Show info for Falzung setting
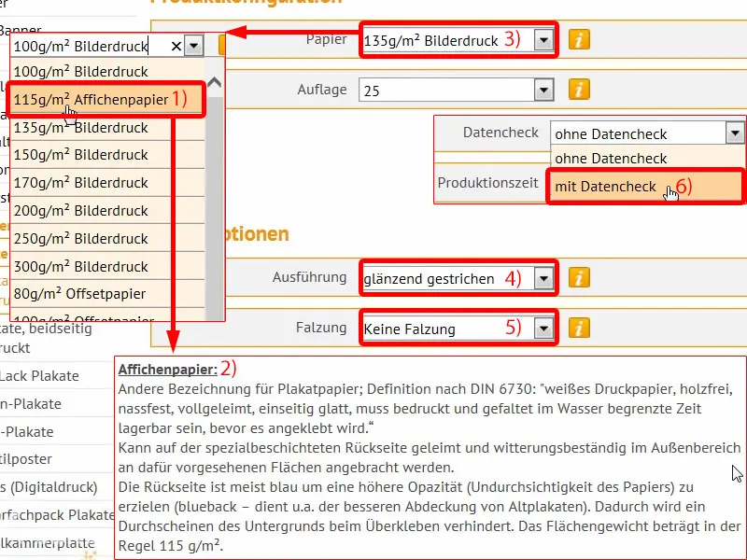The width and height of the screenshot is (747, 560). click(x=579, y=329)
